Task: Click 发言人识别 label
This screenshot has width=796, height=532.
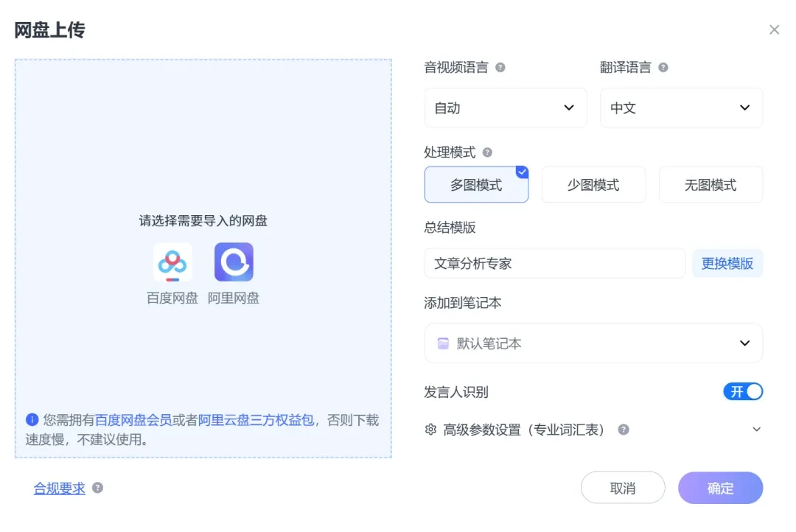Action: [456, 392]
